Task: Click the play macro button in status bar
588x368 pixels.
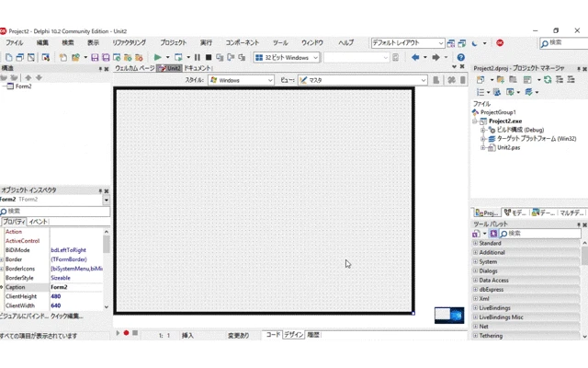Action: coord(118,333)
